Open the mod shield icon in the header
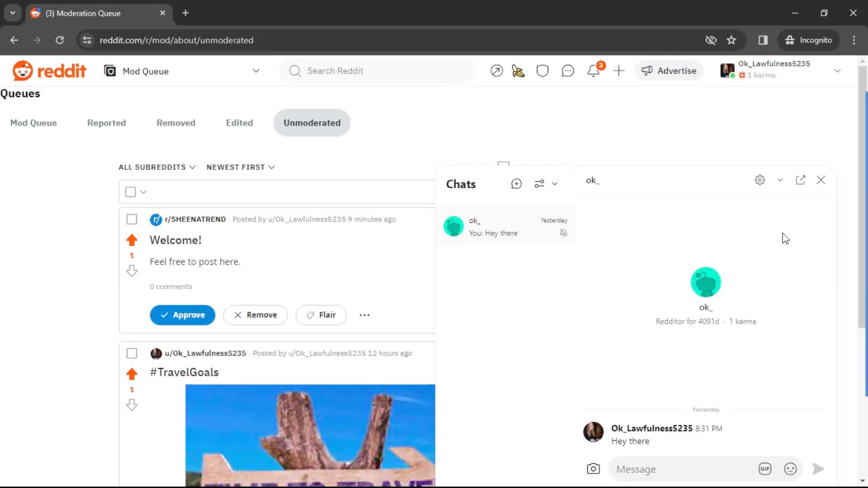The width and height of the screenshot is (868, 488). [x=542, y=70]
